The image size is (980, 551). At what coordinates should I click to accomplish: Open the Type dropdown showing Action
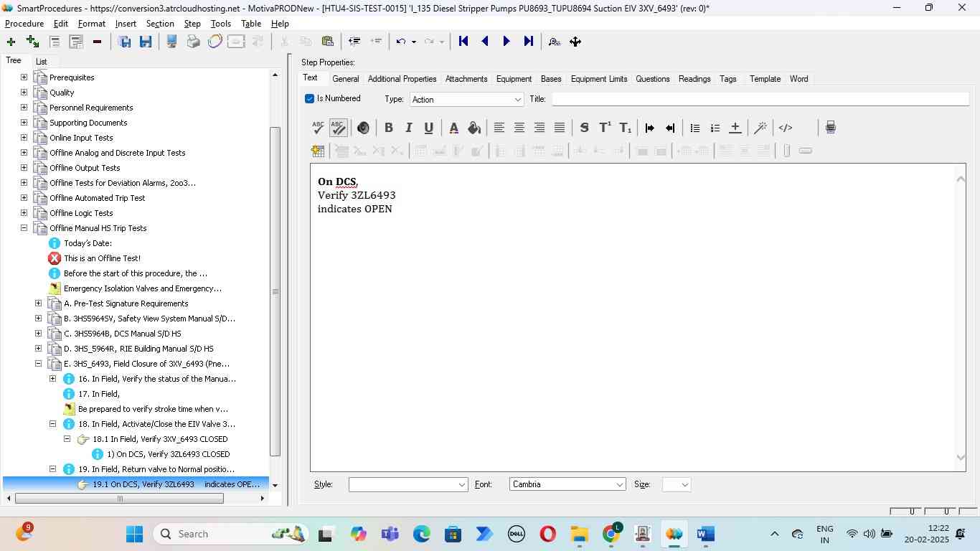tap(467, 100)
